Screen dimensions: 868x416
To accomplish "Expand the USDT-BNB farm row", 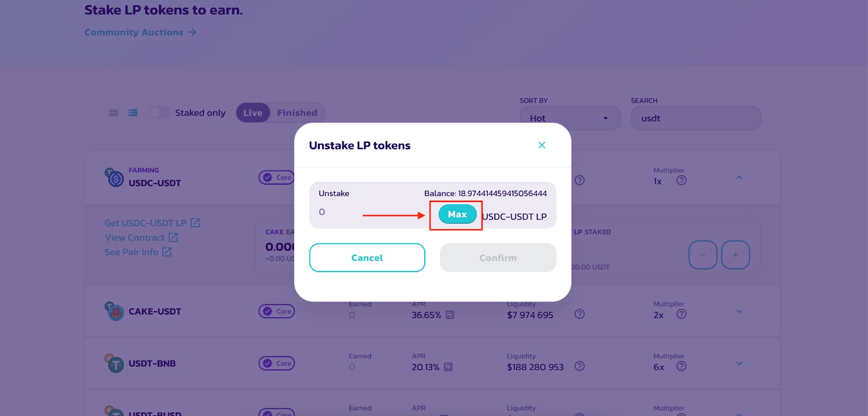I will pos(739,363).
